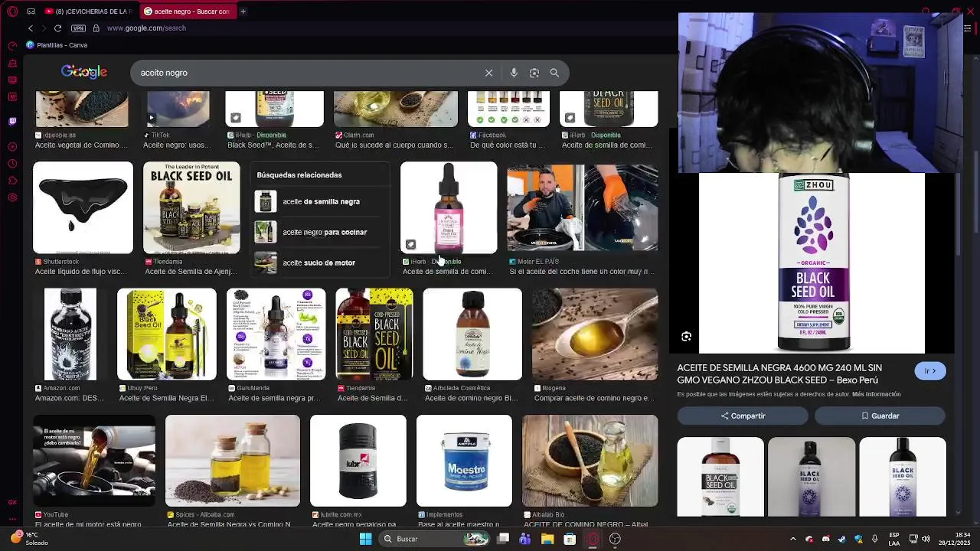The image size is (980, 551).
Task: Open Maestro blue paint can thumbnail
Action: 464,461
